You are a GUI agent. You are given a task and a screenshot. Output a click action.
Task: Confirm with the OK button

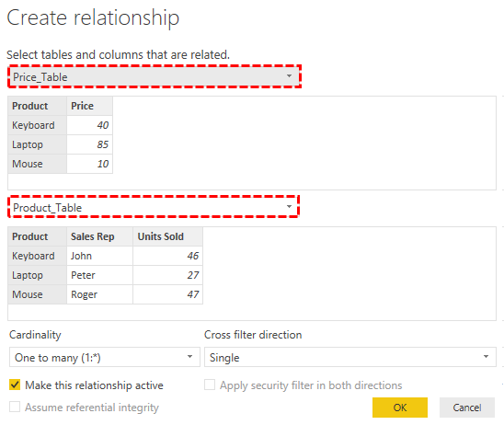pos(400,408)
